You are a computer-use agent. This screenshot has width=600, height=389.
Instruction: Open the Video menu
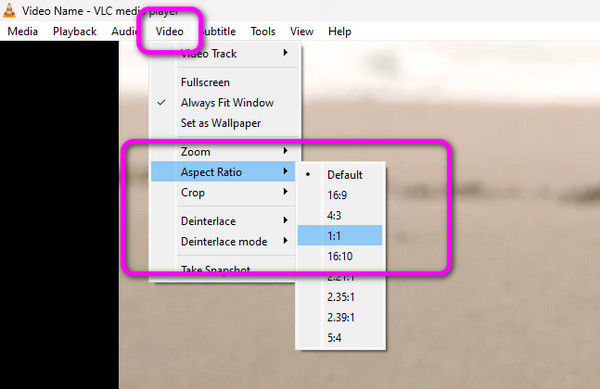tap(170, 31)
